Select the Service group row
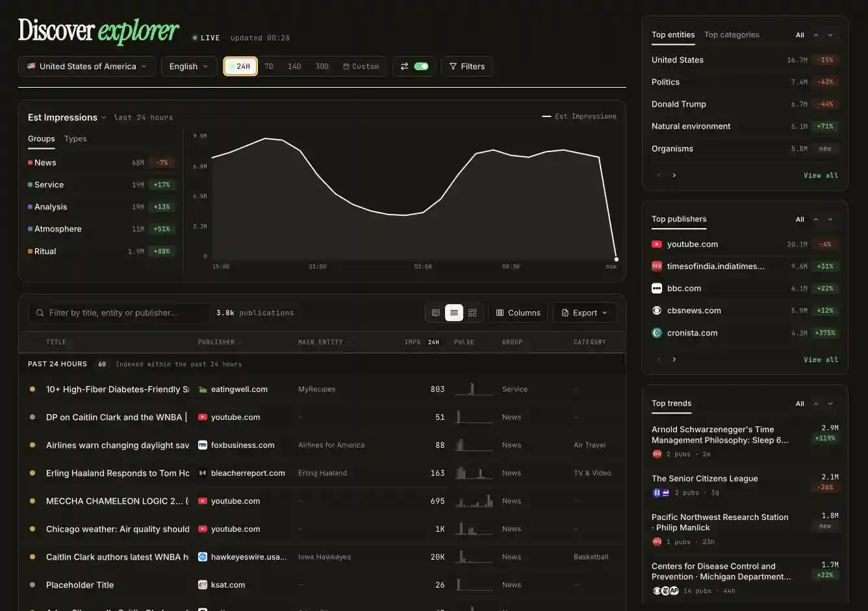This screenshot has height=611, width=868. tap(101, 185)
